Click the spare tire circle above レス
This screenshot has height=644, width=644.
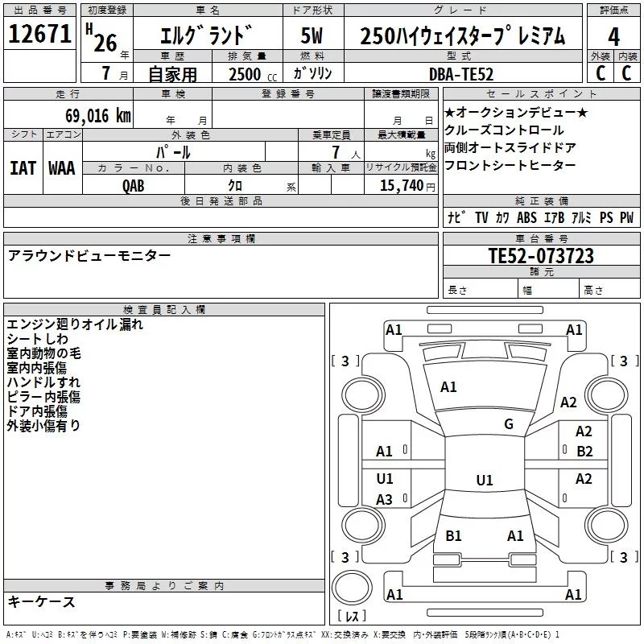(x=352, y=588)
